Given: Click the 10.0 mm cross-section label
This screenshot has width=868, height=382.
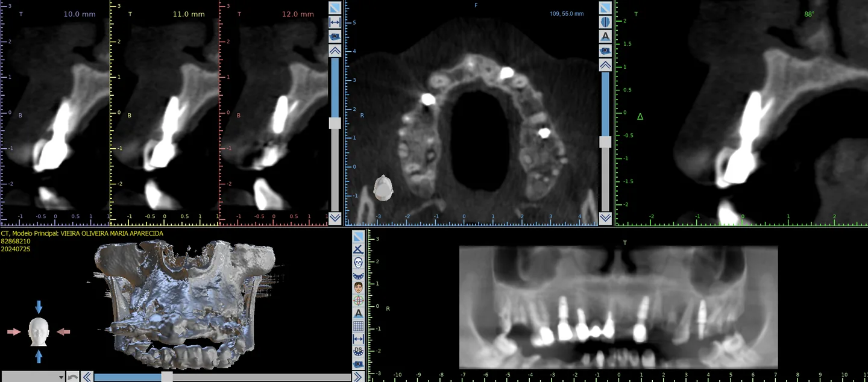Looking at the screenshot, I should [80, 14].
